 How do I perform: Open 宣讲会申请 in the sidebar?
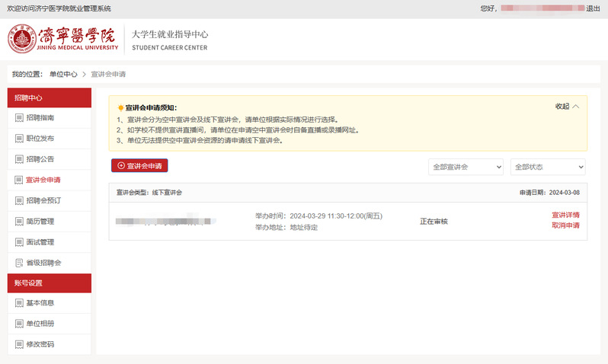tap(43, 180)
